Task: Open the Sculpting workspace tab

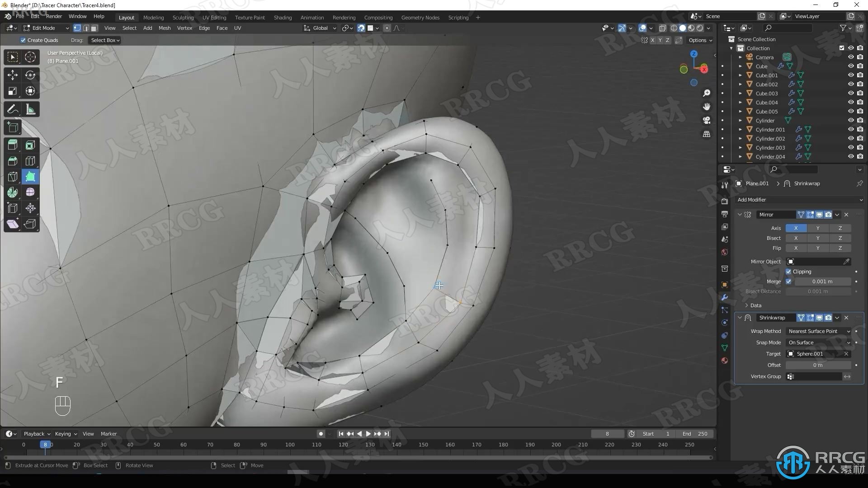Action: coord(183,17)
